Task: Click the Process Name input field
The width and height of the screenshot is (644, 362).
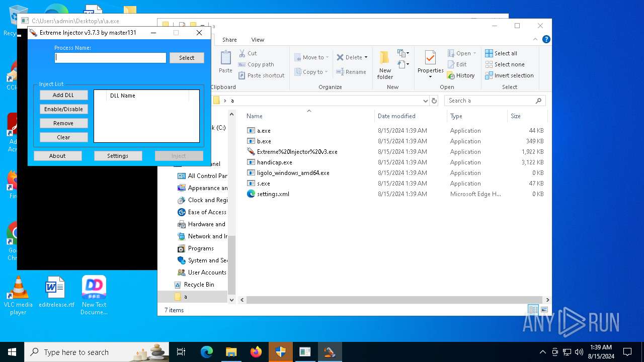Action: coord(110,58)
